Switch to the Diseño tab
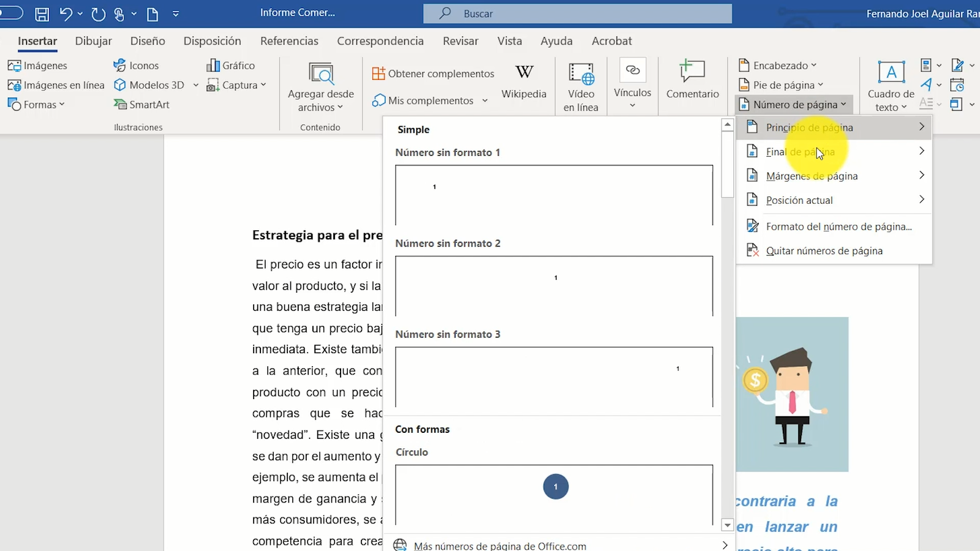Image resolution: width=980 pixels, height=551 pixels. coord(148,41)
